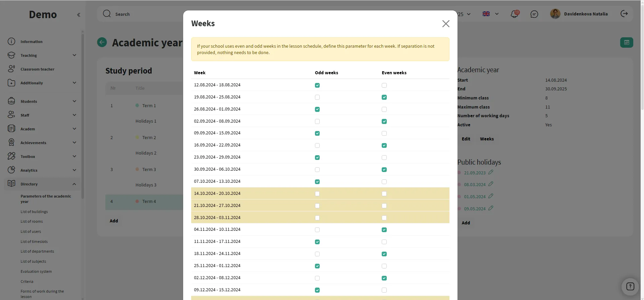The width and height of the screenshot is (644, 300).
Task: Edit the 08.03.2024 holiday pencil icon
Action: pos(491,184)
